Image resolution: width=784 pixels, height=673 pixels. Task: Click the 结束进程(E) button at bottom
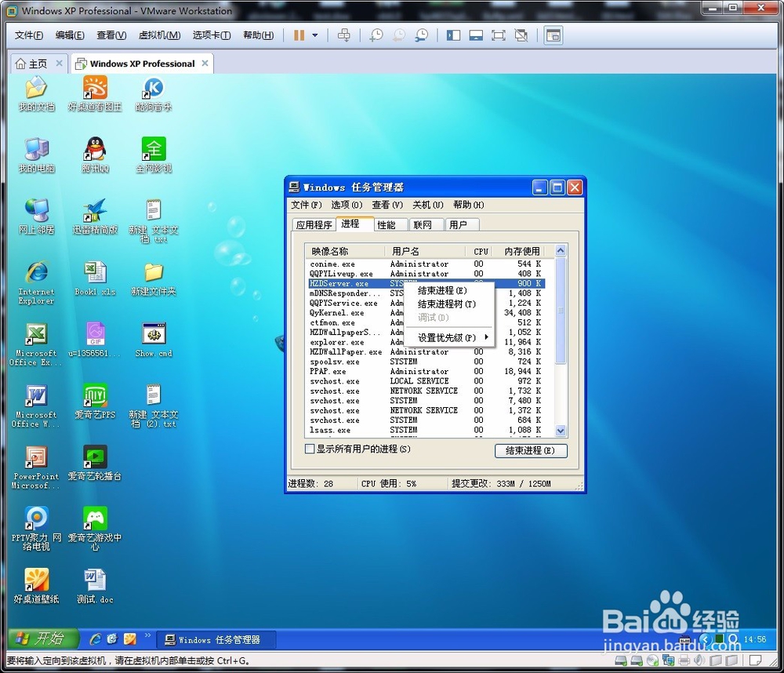coord(531,450)
